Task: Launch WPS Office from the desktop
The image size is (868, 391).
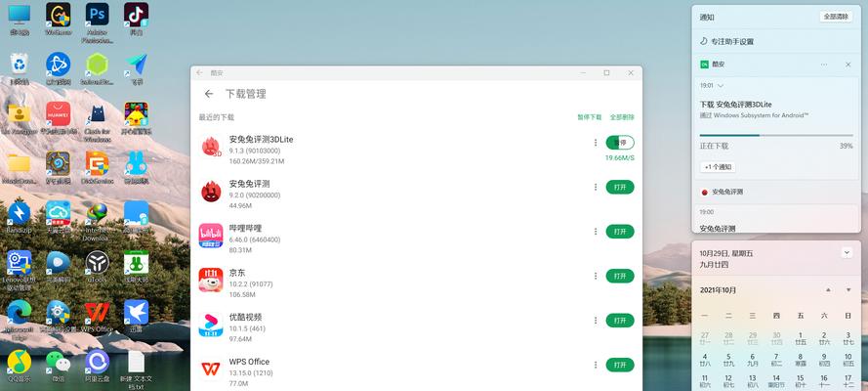Action: coord(98,313)
